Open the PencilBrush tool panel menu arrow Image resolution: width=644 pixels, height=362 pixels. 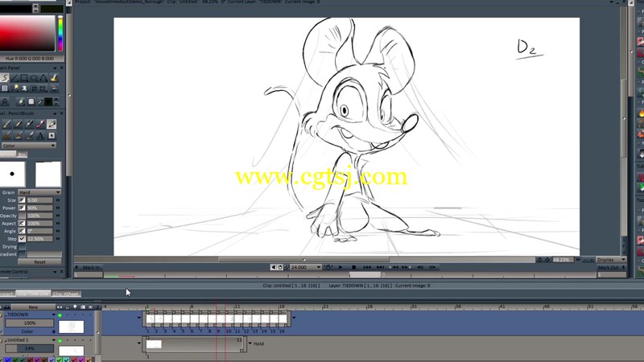click(55, 113)
